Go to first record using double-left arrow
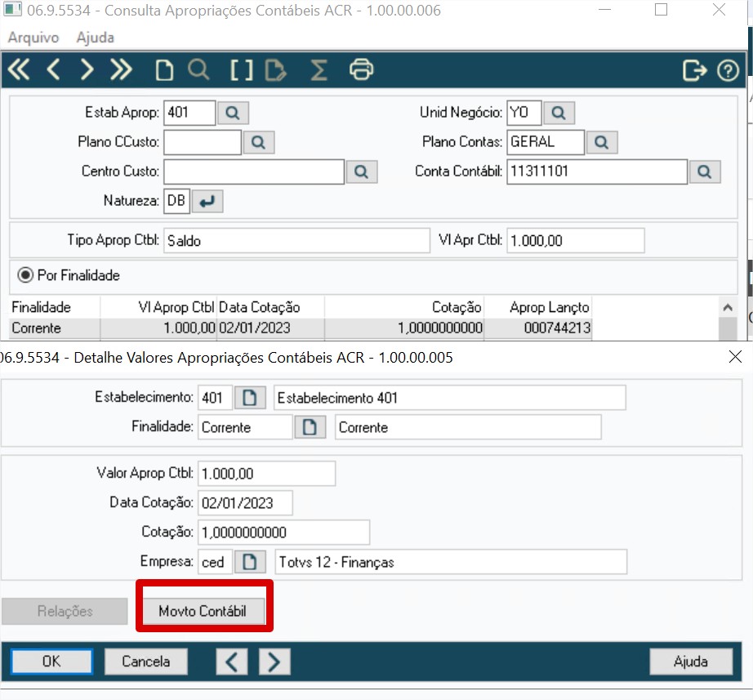 click(20, 69)
